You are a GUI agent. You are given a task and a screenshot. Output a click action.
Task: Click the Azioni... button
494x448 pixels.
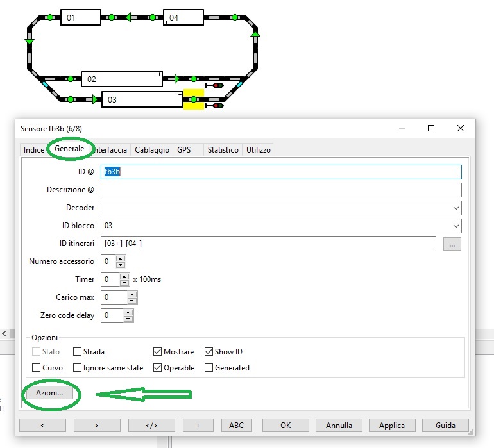49,394
